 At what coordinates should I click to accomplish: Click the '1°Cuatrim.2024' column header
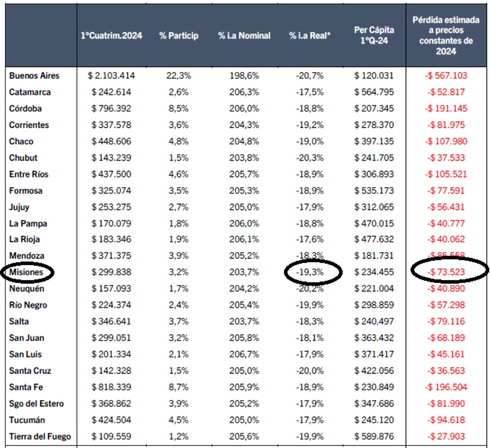coord(112,36)
